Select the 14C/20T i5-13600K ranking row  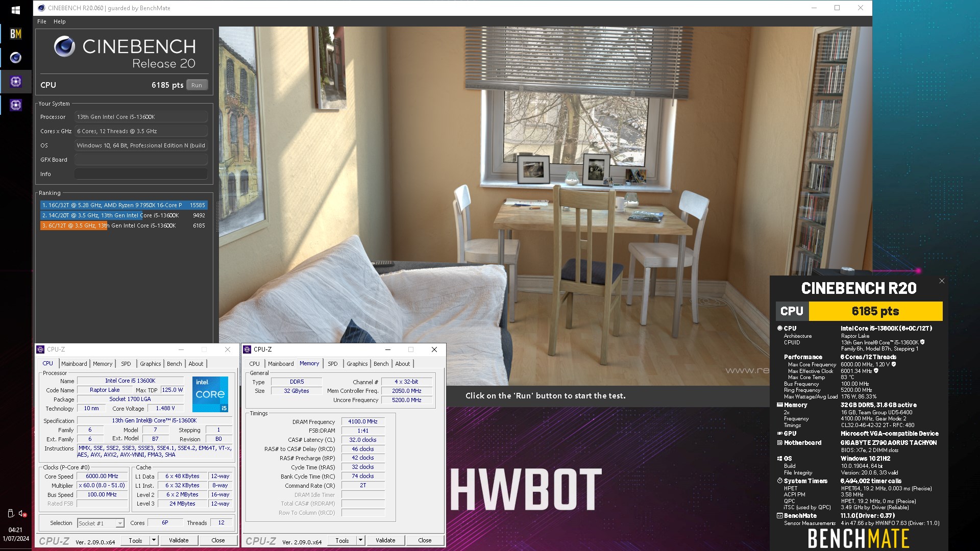tap(124, 215)
